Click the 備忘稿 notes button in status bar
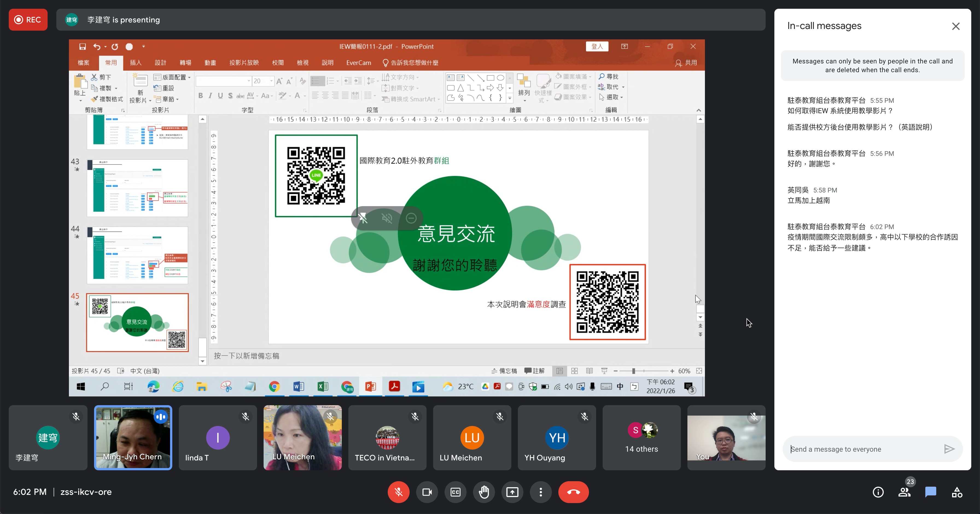 [x=504, y=371]
